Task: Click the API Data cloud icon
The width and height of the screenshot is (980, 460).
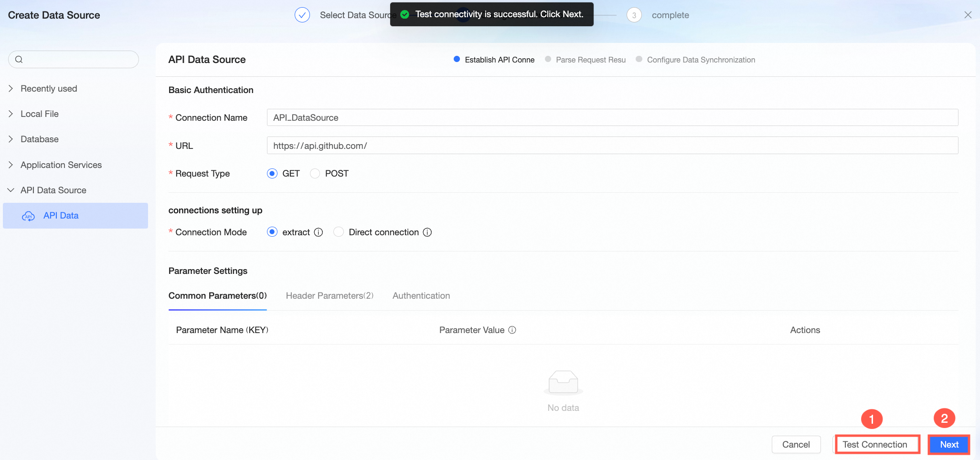Action: [x=28, y=216]
